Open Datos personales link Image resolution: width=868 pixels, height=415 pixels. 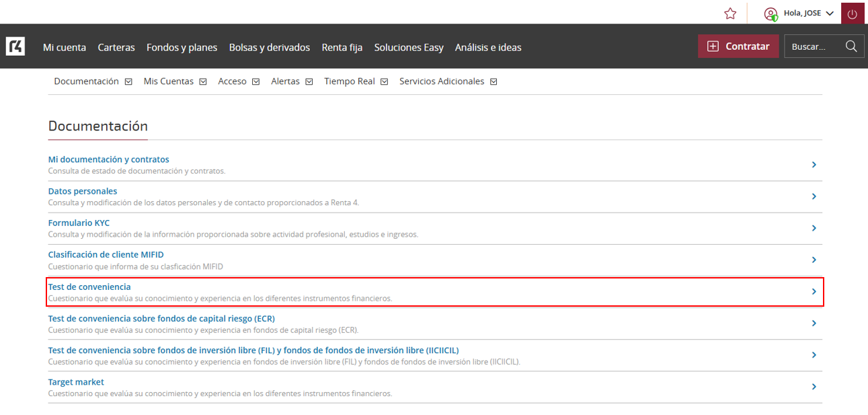[x=83, y=191]
